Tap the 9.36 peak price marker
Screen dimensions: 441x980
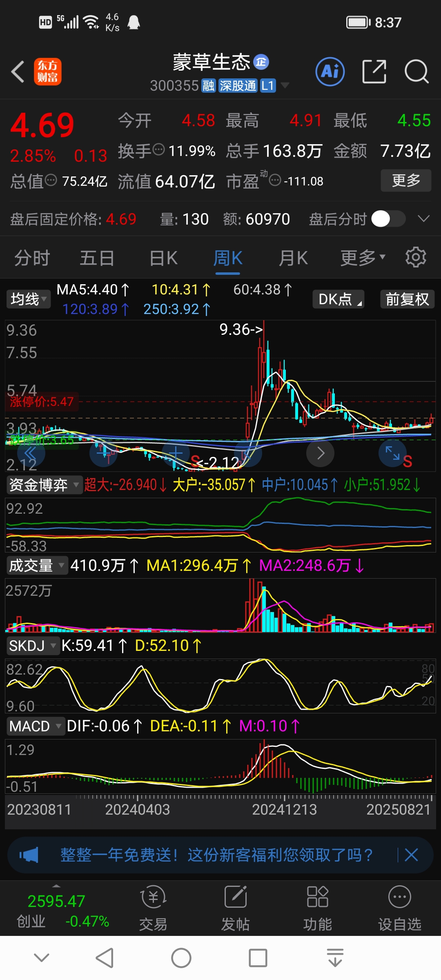241,329
